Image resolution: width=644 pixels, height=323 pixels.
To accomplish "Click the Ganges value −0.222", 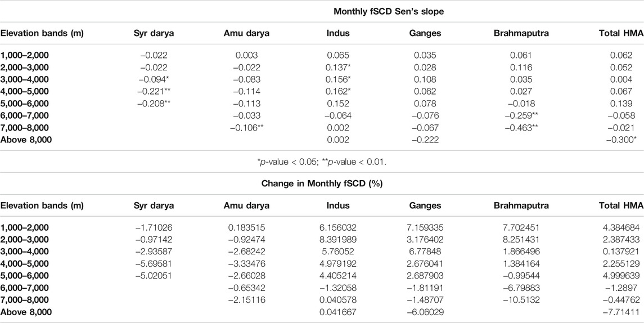I will tap(425, 140).
